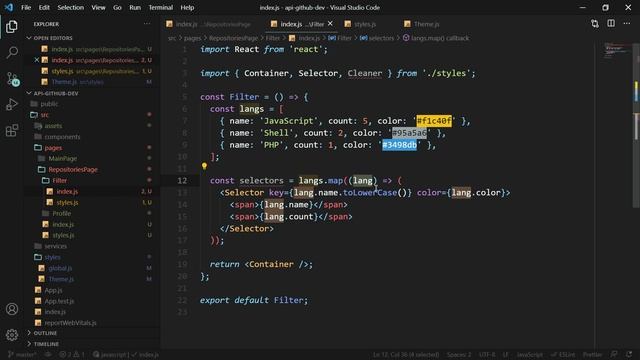Open the Go menu

click(117, 7)
